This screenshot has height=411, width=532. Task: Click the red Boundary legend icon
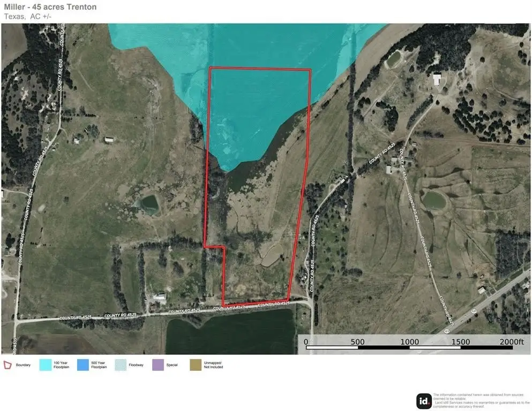click(x=8, y=365)
